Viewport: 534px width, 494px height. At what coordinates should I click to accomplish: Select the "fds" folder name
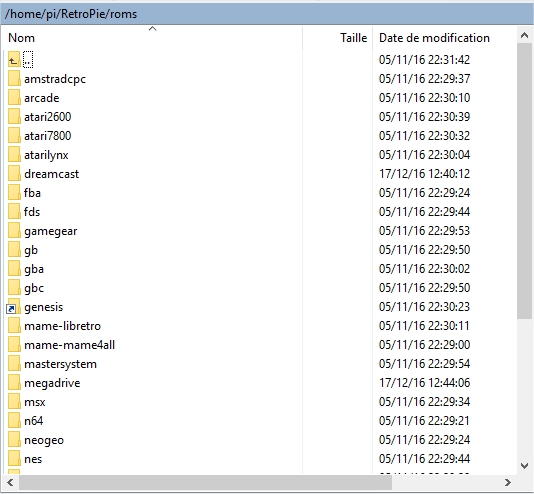[x=32, y=212]
